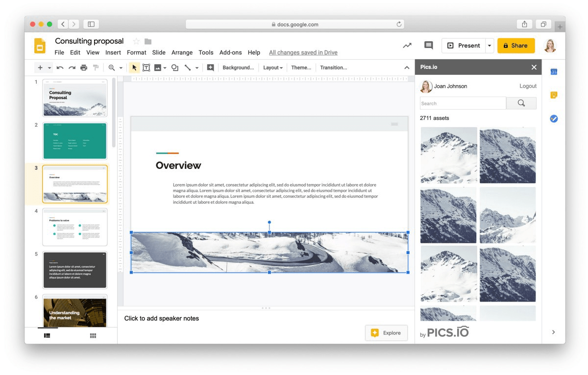Select the first Pics.io mountain asset

(x=449, y=155)
